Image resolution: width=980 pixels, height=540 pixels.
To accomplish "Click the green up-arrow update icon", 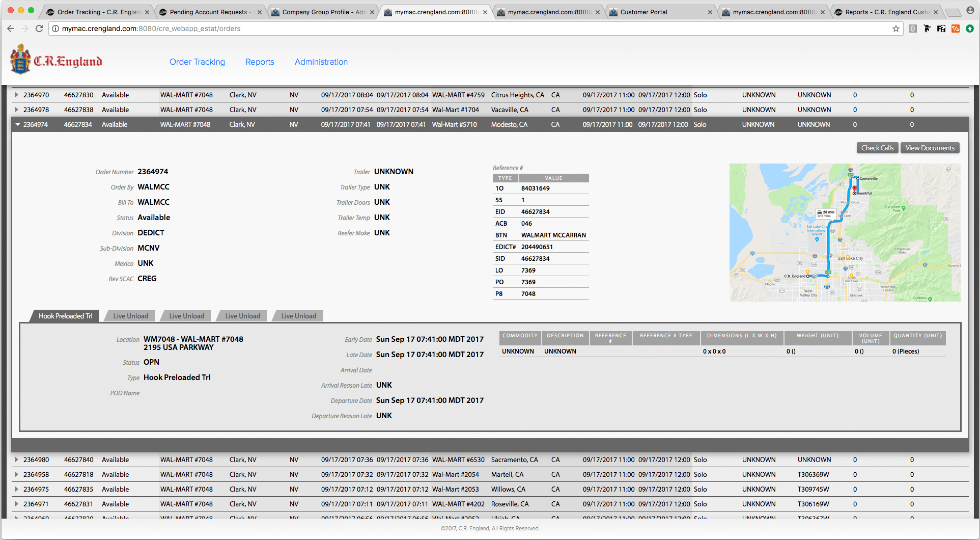I will [970, 29].
